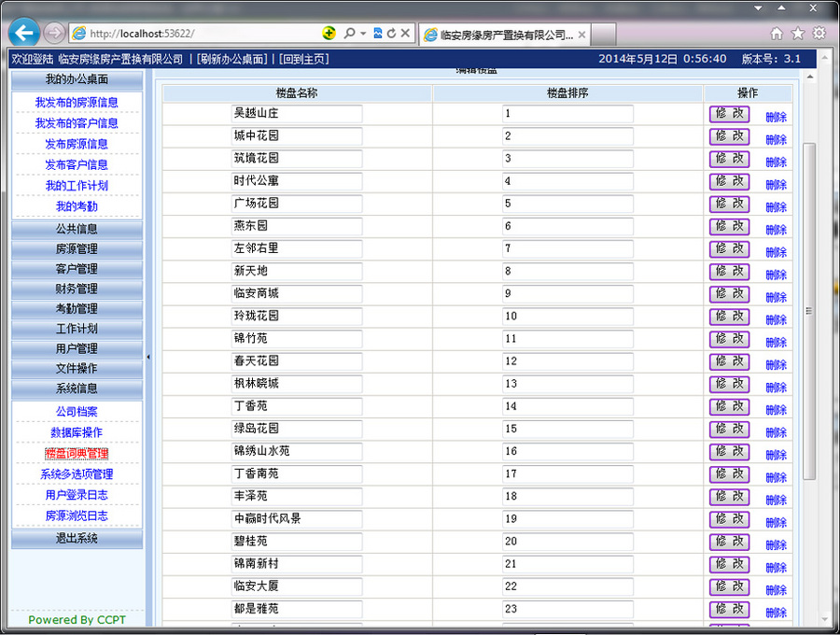This screenshot has width=840, height=635.
Task: Click 删除 link for 燕东园 row
Action: pyautogui.click(x=776, y=230)
